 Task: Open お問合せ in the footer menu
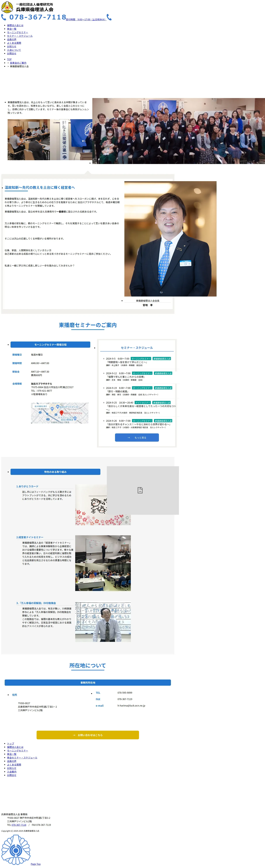pos(12,775)
